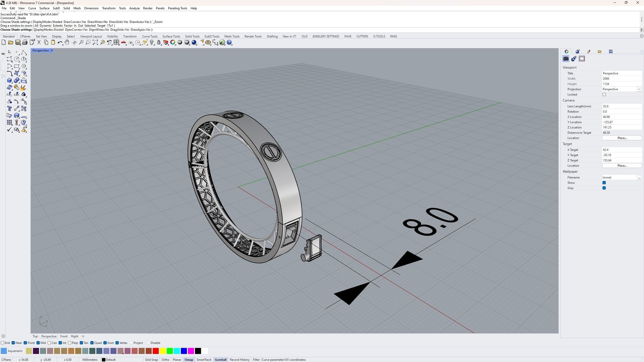Select the Polyline tool in left sidebar
This screenshot has width=644, height=362.
[x=24, y=52]
